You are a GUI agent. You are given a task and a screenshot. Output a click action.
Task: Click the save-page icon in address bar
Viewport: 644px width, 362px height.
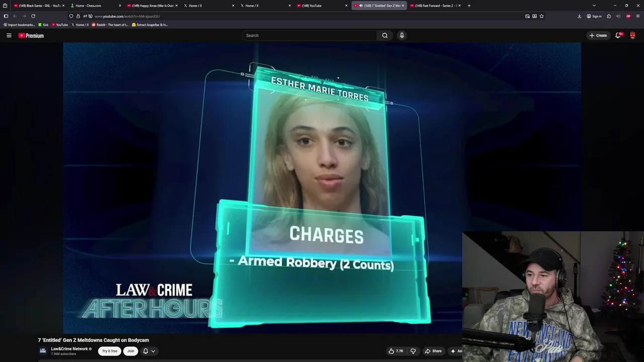pyautogui.click(x=534, y=16)
